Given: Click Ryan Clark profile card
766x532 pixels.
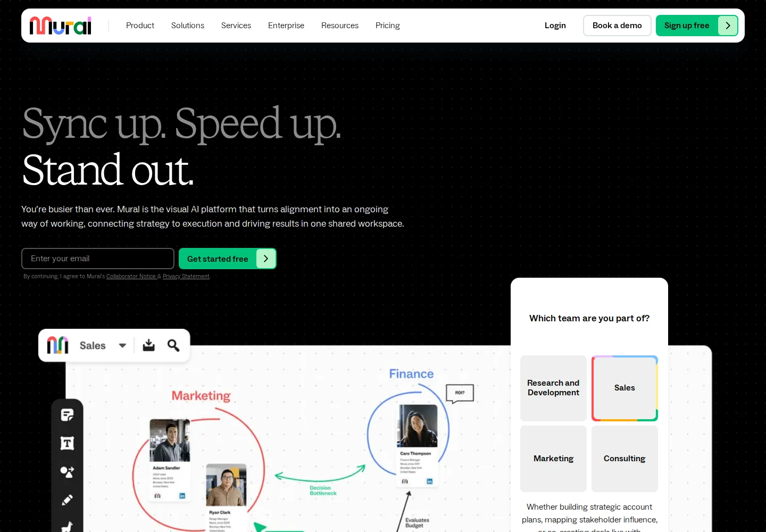Looking at the screenshot, I should click(x=226, y=497).
